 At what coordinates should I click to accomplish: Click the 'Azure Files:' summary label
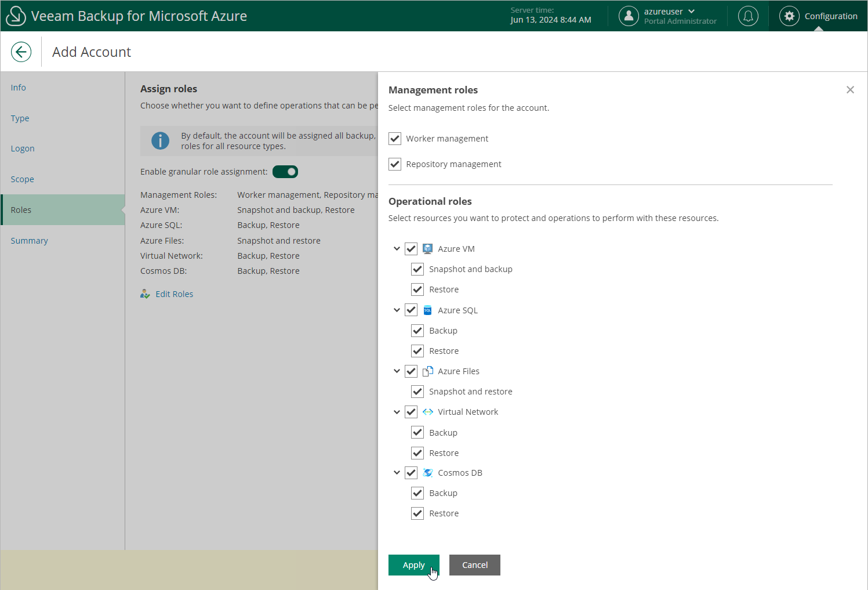point(162,241)
